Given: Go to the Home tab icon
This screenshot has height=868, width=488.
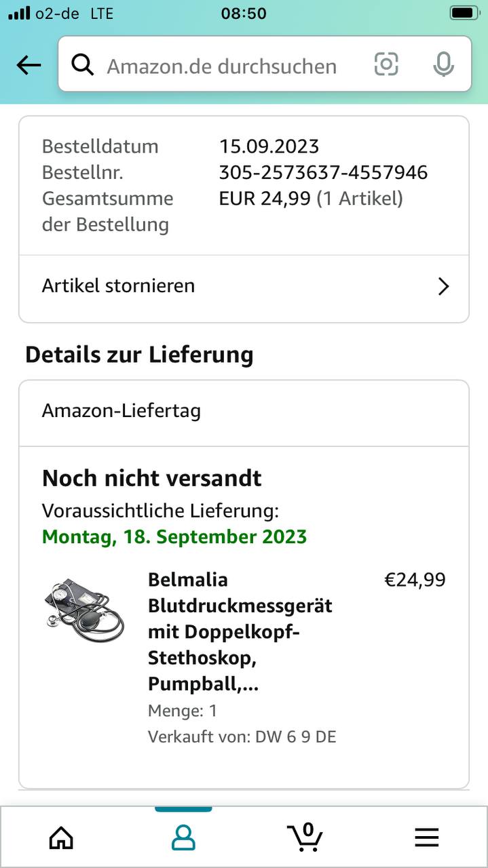Looking at the screenshot, I should point(61,837).
